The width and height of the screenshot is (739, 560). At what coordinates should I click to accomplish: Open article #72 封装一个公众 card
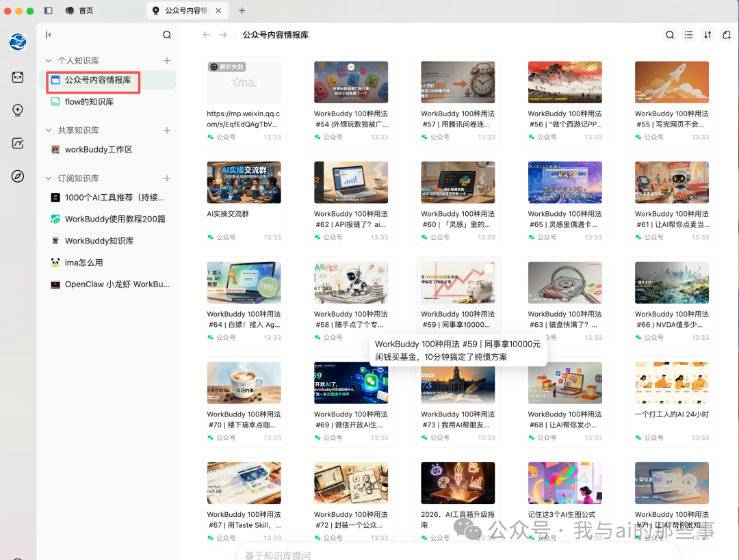351,499
